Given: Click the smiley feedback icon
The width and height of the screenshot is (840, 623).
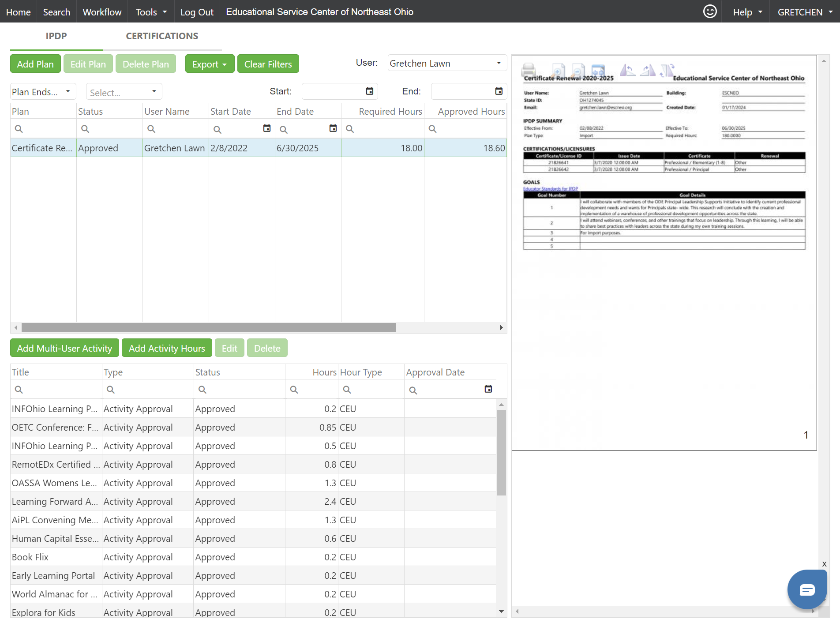Looking at the screenshot, I should (710, 11).
